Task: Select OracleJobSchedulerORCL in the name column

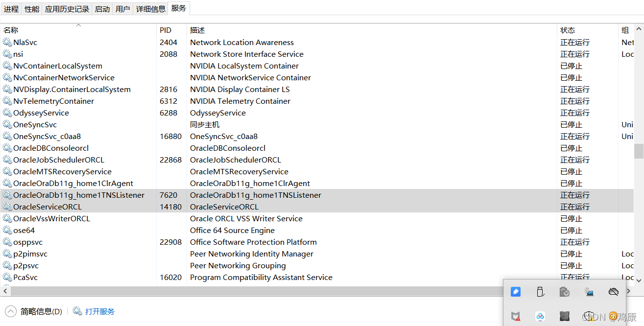Action: point(59,160)
